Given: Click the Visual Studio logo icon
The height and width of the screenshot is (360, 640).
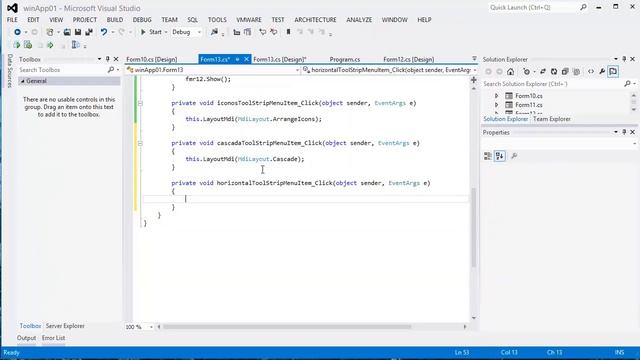Looking at the screenshot, I should 12,8.
